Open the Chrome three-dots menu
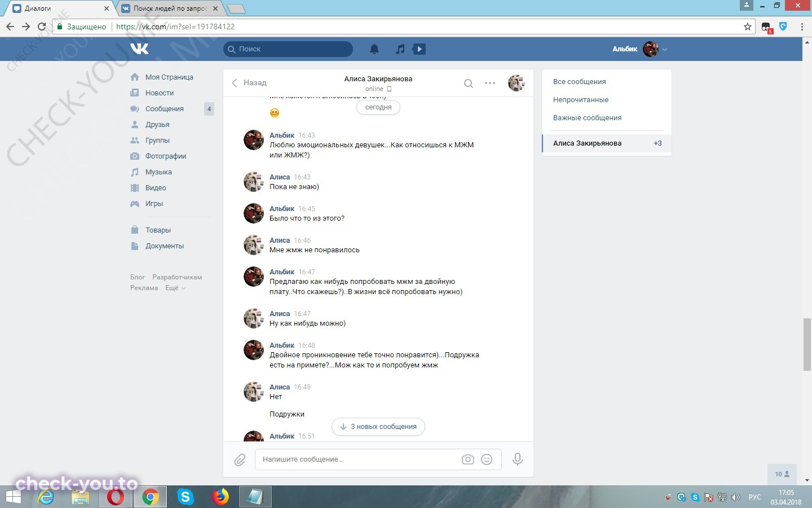 click(x=802, y=27)
